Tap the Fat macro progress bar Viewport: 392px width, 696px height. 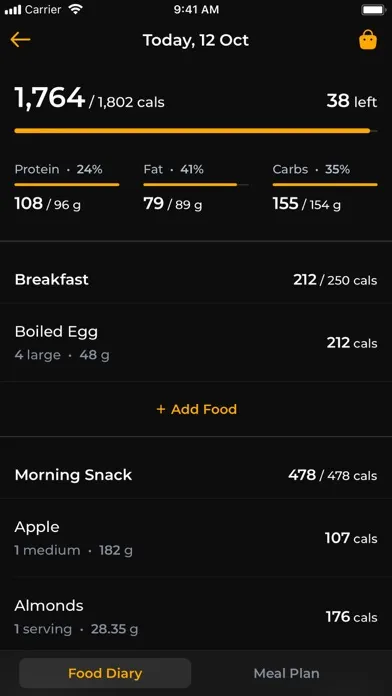coord(196,185)
